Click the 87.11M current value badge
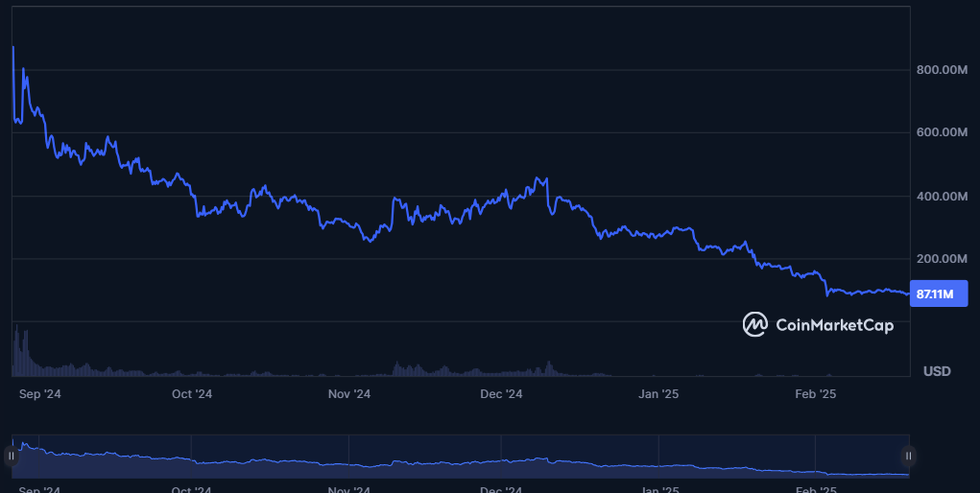The height and width of the screenshot is (493, 980). click(x=939, y=293)
